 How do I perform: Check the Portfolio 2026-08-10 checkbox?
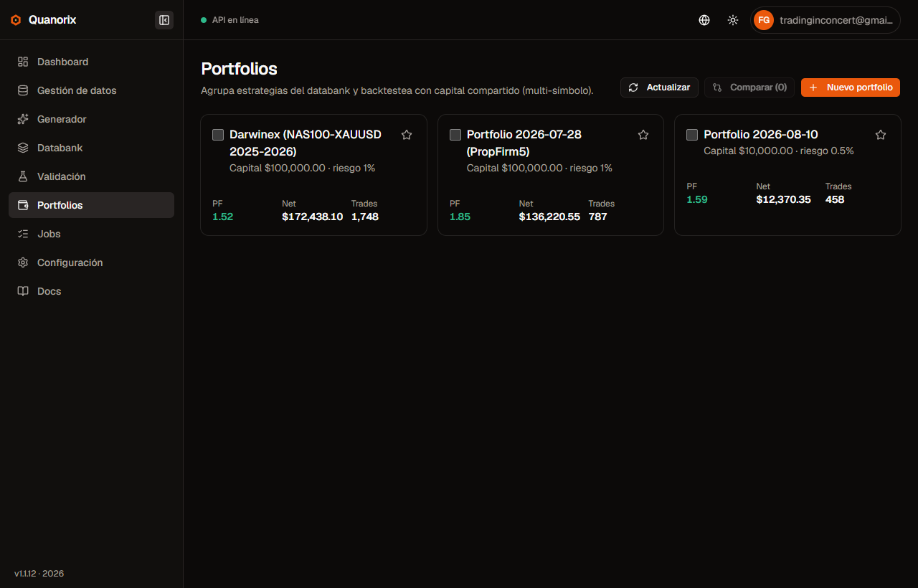(692, 135)
